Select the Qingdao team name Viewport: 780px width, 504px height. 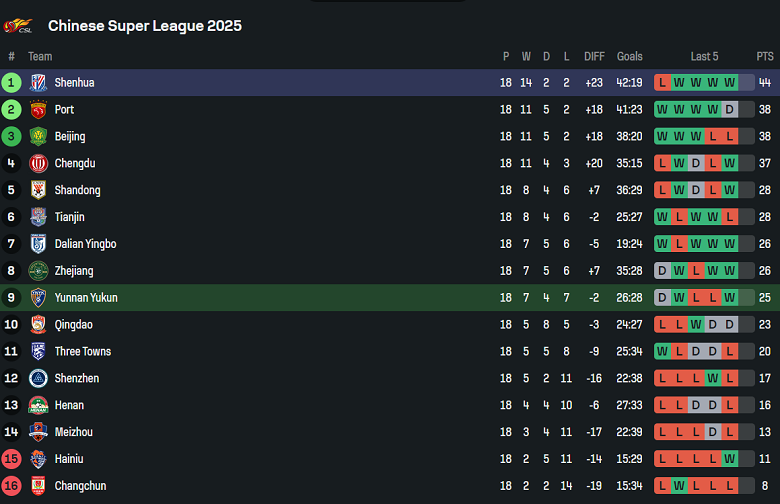pos(73,325)
